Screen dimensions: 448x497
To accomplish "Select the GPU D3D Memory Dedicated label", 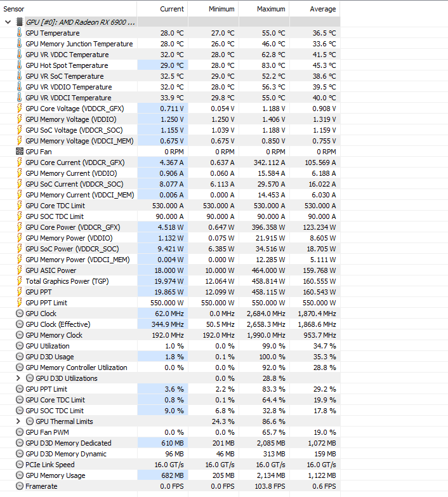I will (69, 443).
